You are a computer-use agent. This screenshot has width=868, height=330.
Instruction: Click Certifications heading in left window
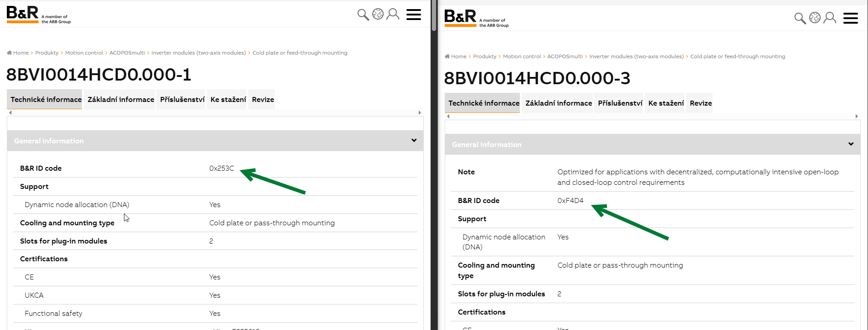[x=44, y=259]
